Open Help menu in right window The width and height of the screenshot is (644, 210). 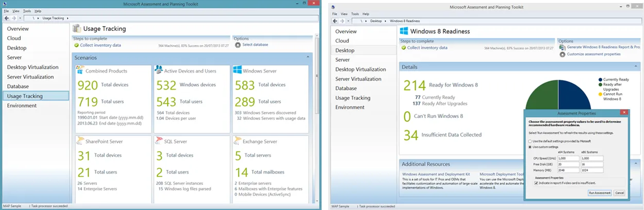[x=366, y=14]
